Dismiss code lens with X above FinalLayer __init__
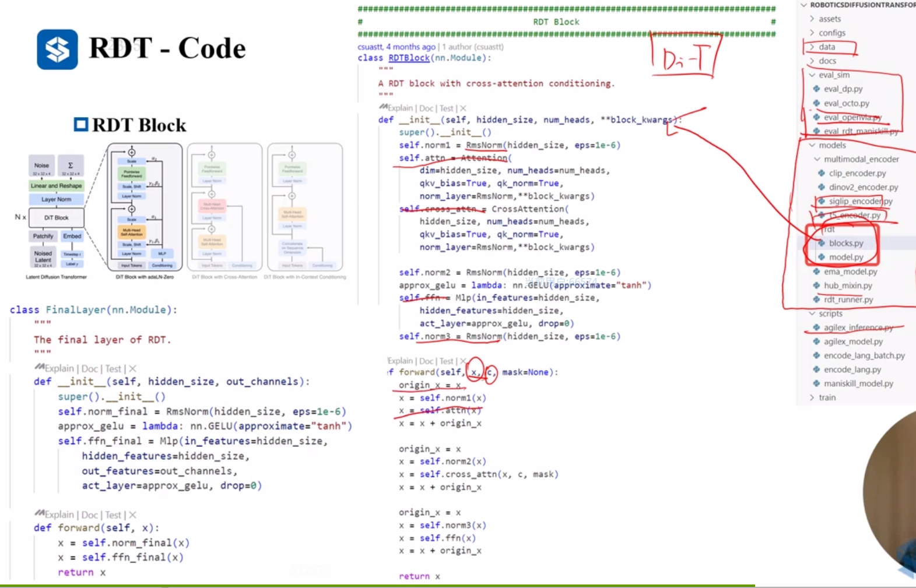Screen dimensions: 916x588 pos(132,368)
